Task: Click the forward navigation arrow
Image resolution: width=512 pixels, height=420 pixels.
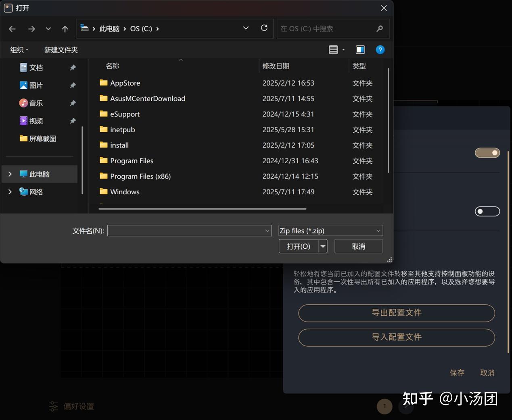Action: (x=31, y=29)
